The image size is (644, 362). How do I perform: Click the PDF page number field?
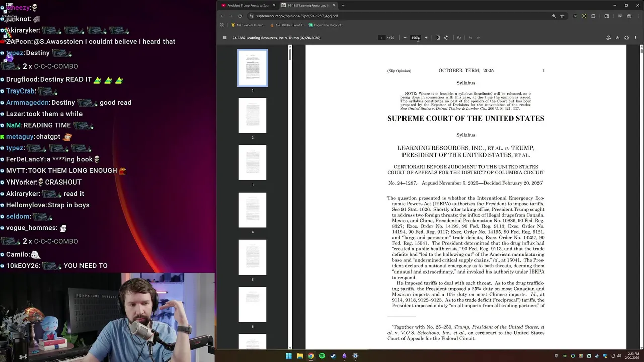point(382,38)
